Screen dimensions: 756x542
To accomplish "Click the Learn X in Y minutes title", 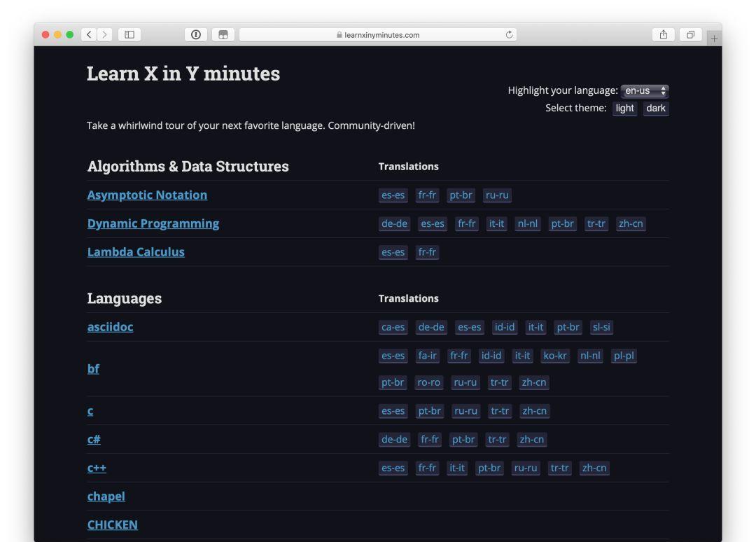I will tap(183, 74).
